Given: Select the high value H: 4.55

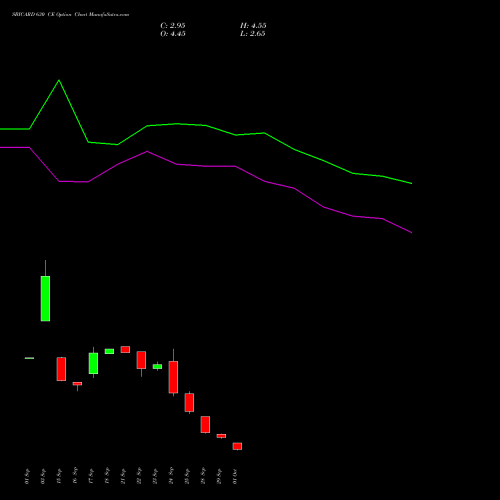Looking at the screenshot, I should pos(253,26).
